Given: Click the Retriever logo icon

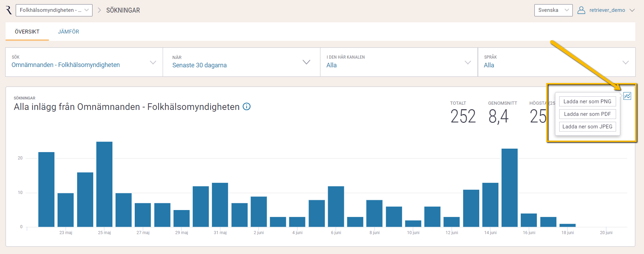Looking at the screenshot, I should pos(9,10).
